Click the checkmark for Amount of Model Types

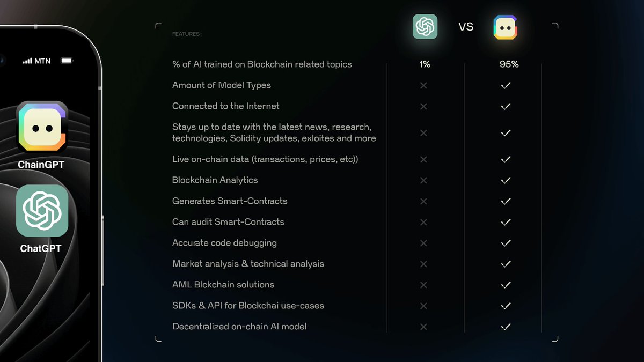(x=505, y=85)
